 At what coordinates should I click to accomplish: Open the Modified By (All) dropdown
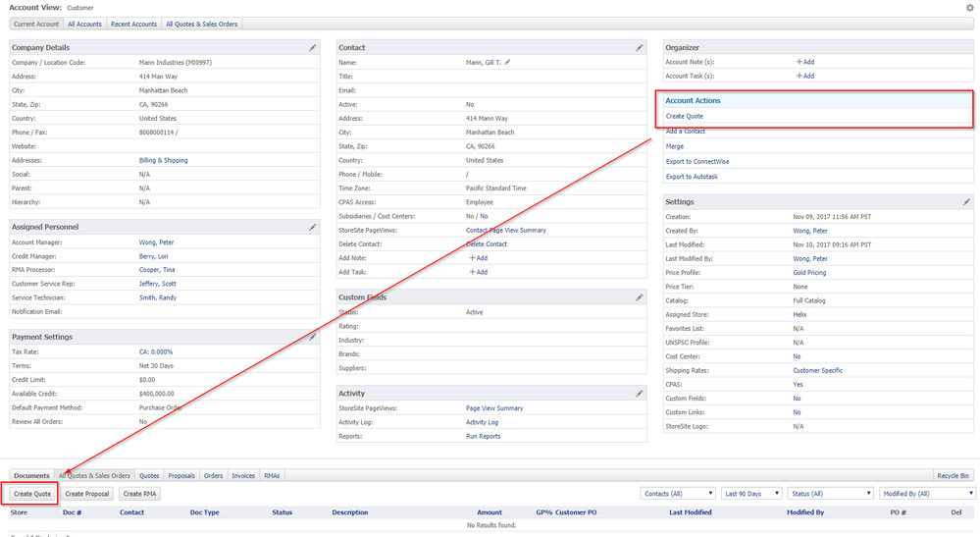pos(927,494)
